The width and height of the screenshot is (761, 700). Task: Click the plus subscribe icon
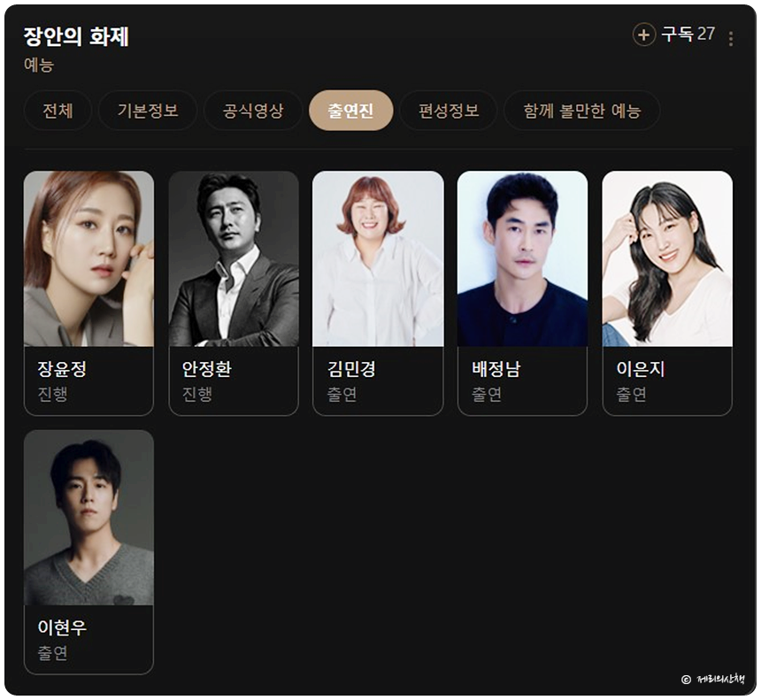tap(643, 35)
